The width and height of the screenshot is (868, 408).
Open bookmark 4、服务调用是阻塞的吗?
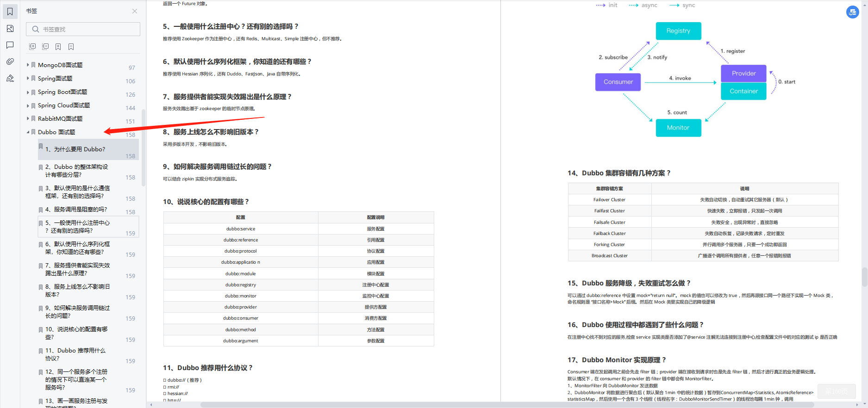pos(76,210)
